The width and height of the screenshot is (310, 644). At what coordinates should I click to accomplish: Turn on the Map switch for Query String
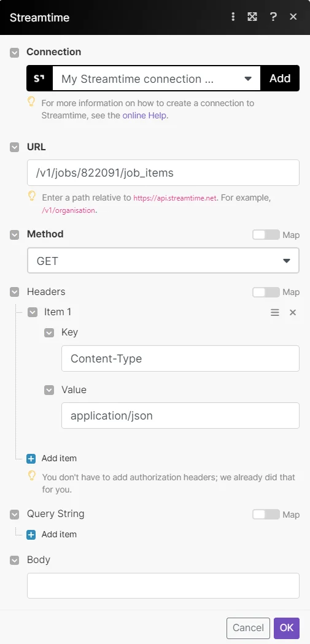[266, 515]
